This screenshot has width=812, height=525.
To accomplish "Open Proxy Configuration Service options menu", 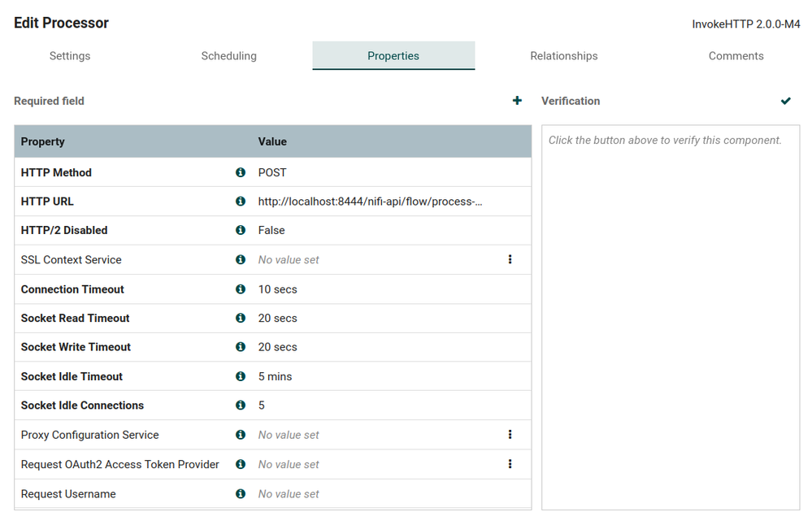I will pyautogui.click(x=510, y=435).
